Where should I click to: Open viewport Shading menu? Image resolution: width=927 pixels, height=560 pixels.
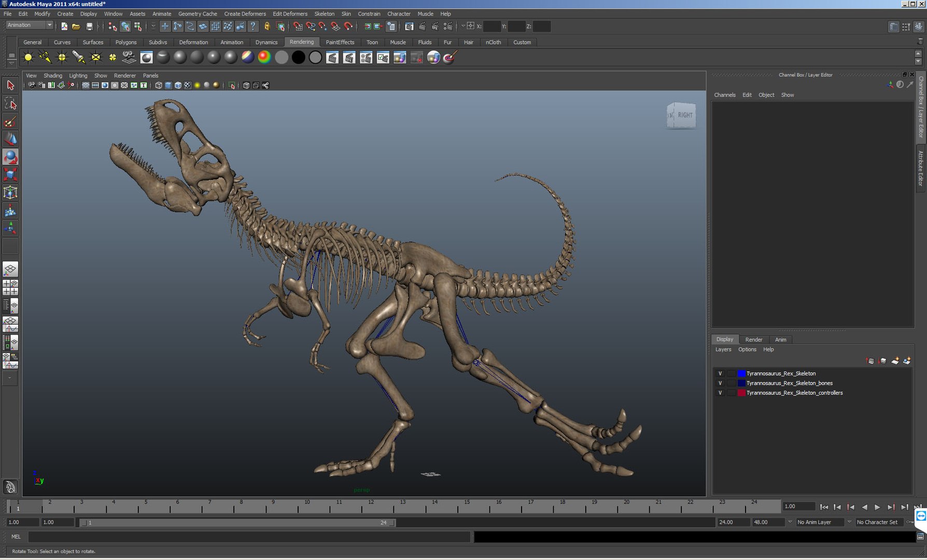pos(53,76)
